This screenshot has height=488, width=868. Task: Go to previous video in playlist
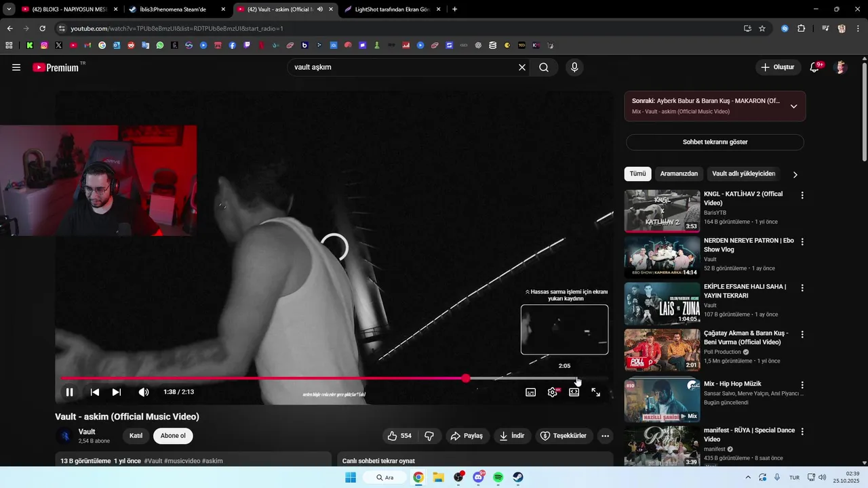click(95, 392)
